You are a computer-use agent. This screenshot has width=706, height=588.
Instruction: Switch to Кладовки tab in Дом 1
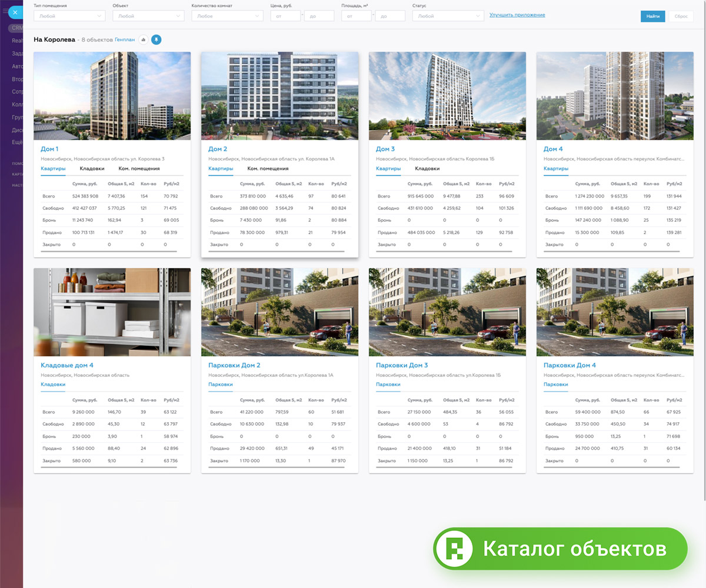[92, 169]
